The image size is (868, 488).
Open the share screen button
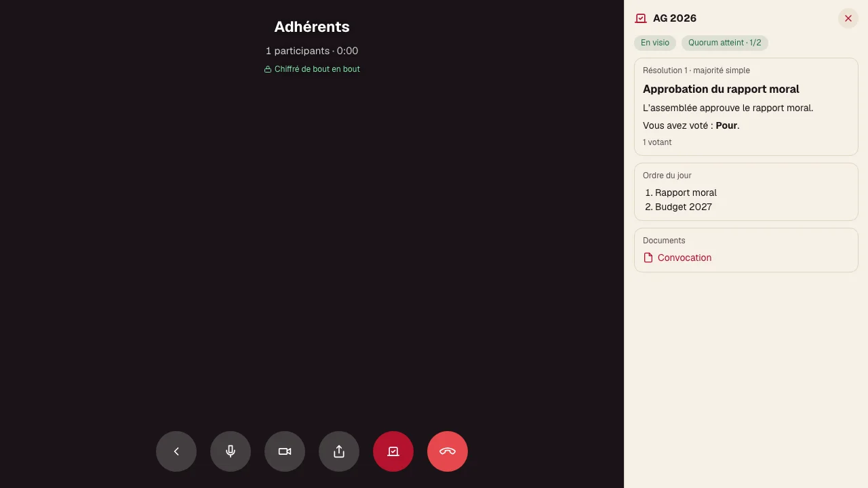click(339, 451)
